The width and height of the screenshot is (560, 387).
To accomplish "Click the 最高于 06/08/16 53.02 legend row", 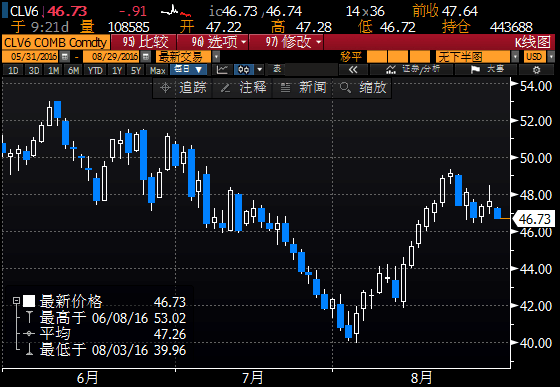I will [107, 317].
